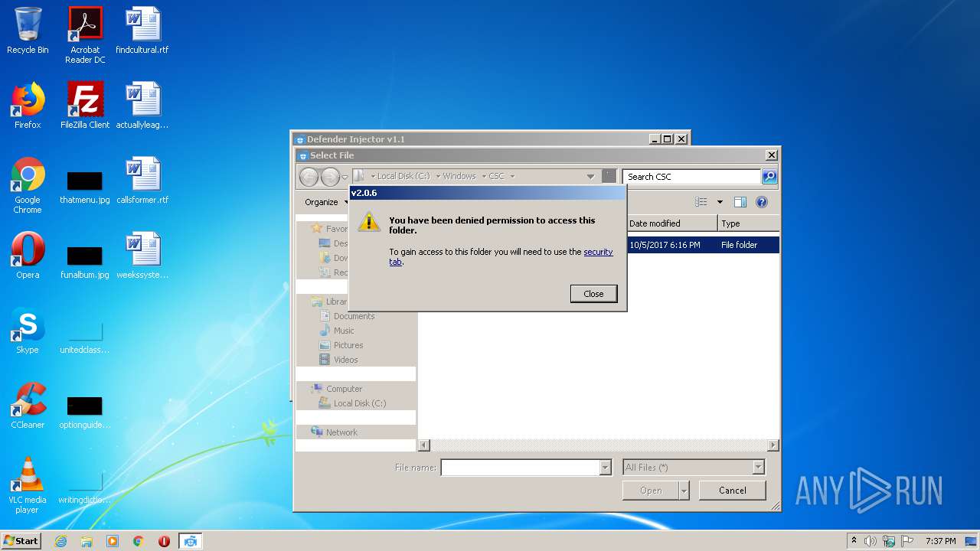
Task: Focus the Search CSC field
Action: click(691, 177)
